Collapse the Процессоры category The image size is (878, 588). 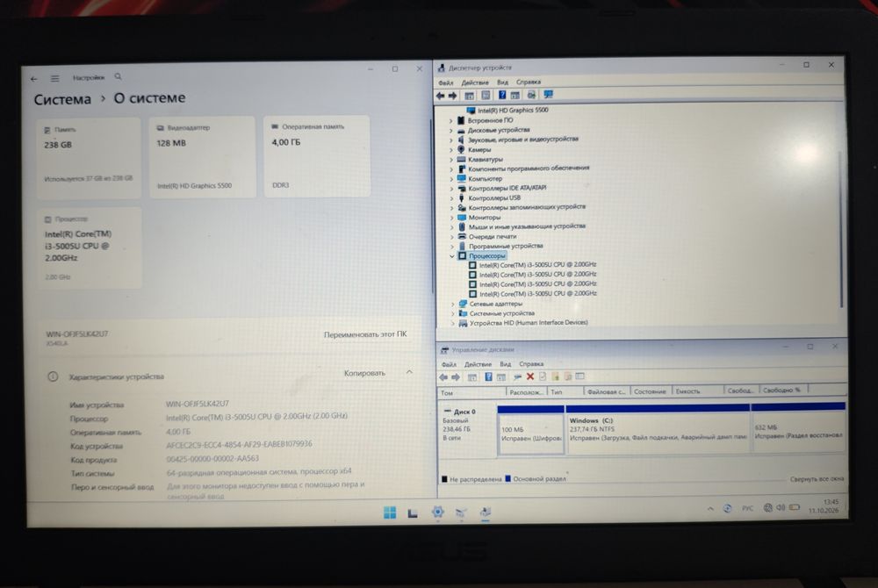(452, 255)
